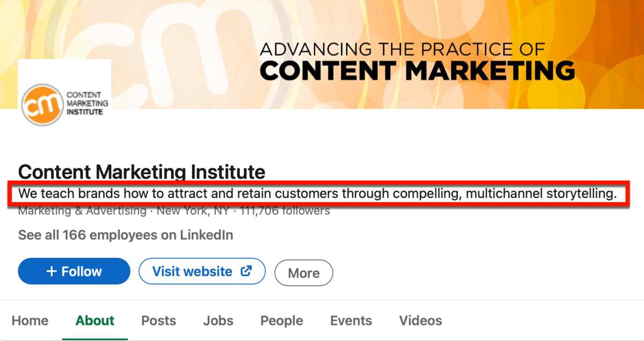Click the 111,706 followers text
This screenshot has width=644, height=341.
[x=284, y=211]
